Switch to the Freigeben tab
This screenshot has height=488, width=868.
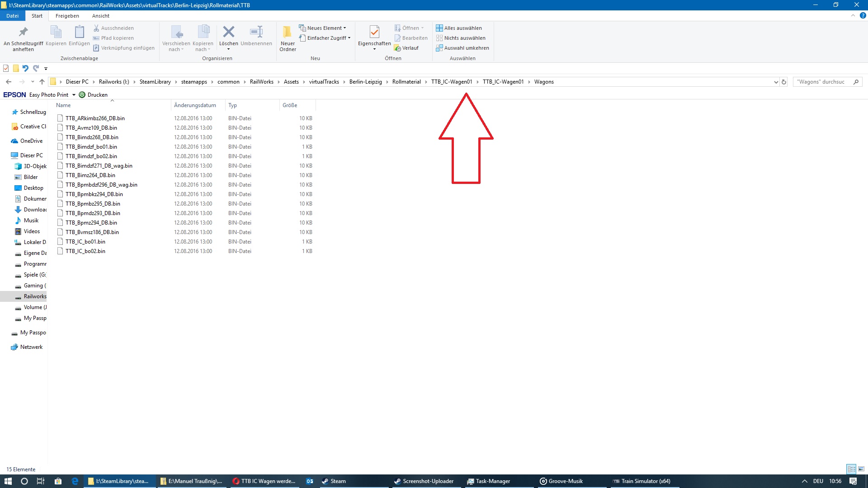pyautogui.click(x=67, y=16)
